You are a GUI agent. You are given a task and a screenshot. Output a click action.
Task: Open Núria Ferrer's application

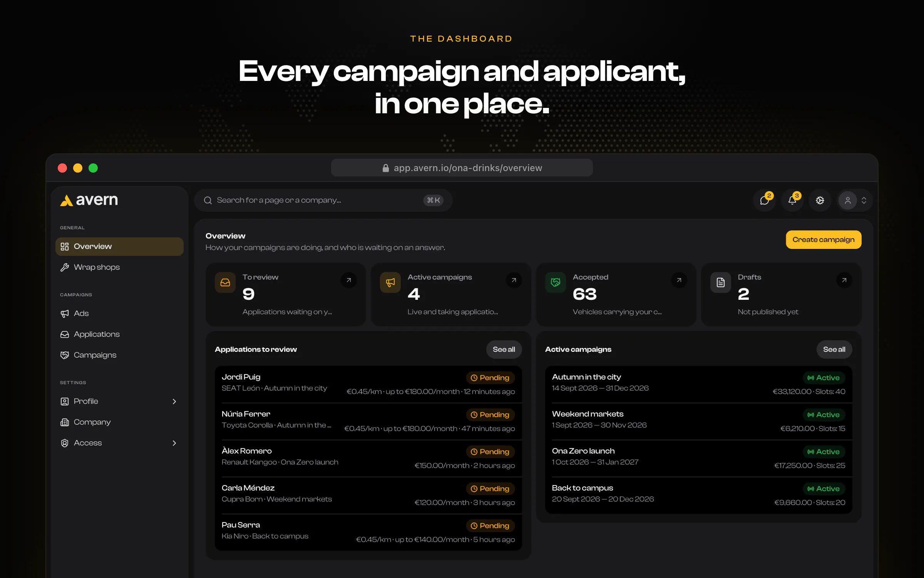click(368, 421)
